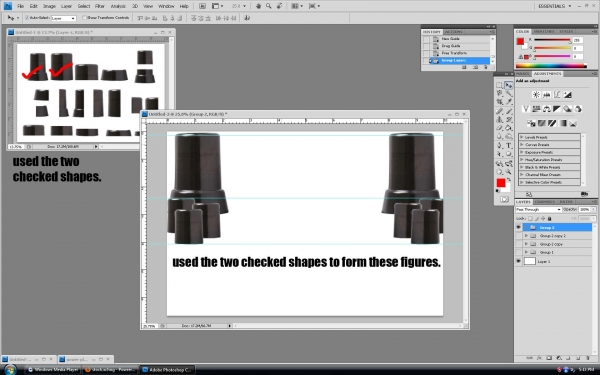Delete layer using trash icon

click(587, 358)
